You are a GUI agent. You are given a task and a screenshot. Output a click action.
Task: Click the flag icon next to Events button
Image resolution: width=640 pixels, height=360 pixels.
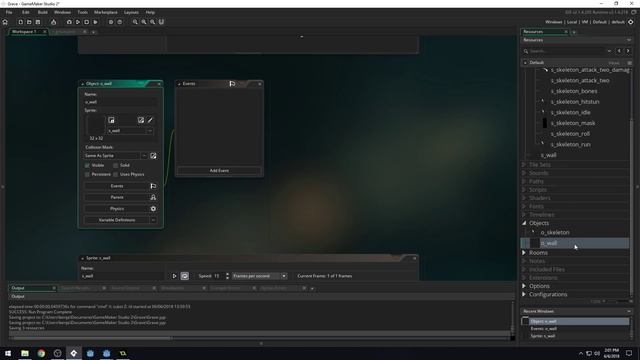pos(153,186)
